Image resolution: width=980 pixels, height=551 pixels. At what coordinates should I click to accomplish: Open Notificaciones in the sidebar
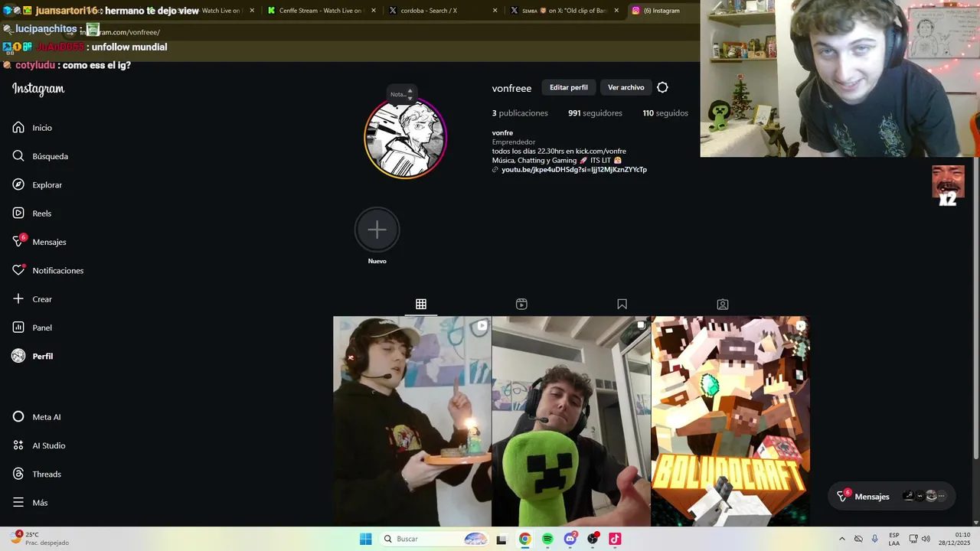point(47,271)
